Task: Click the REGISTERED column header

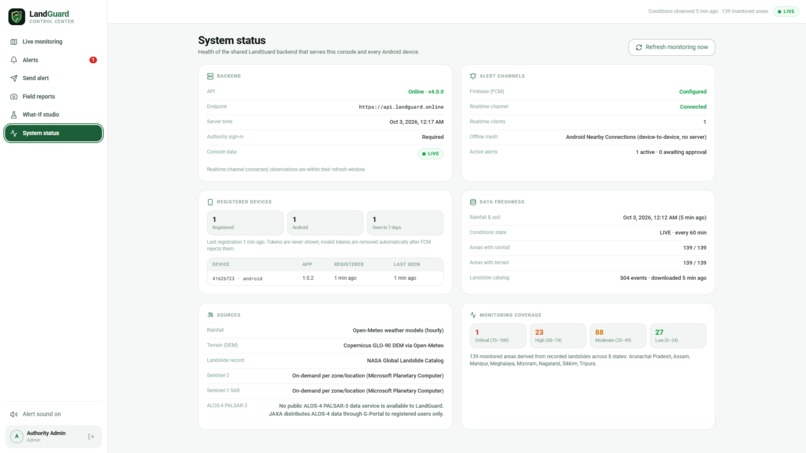Action: point(349,264)
